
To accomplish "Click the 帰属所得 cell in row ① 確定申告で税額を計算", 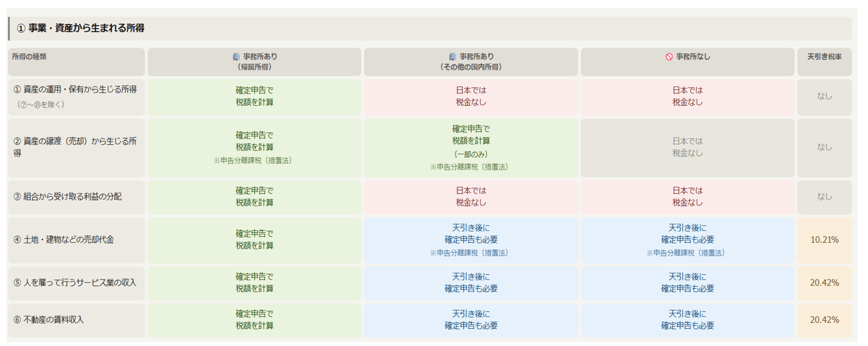I will tap(254, 97).
